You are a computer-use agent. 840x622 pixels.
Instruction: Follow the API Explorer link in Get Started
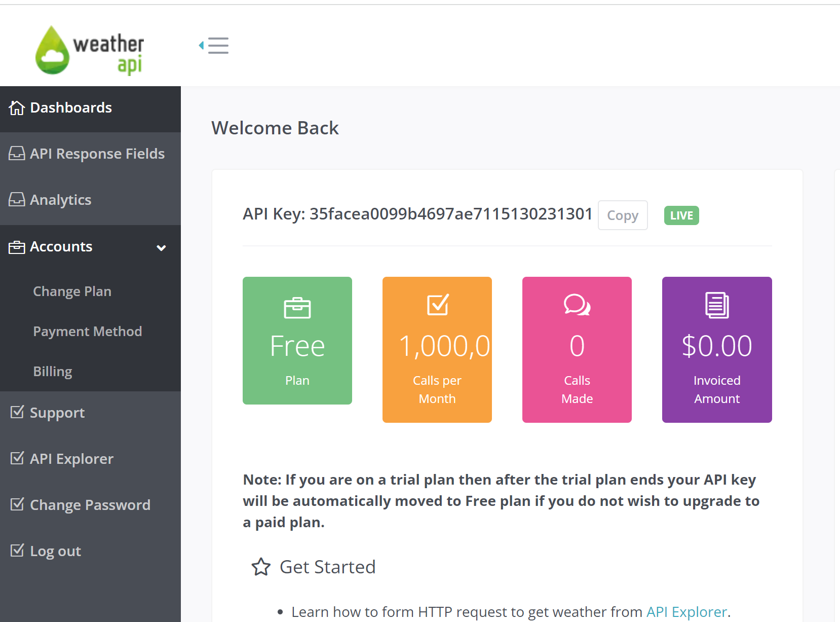pos(686,612)
